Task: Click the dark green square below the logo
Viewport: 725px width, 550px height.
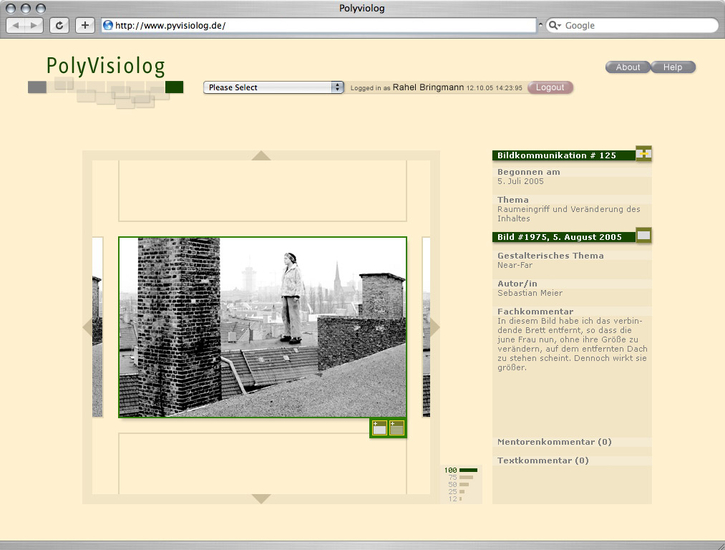Action: pos(174,87)
